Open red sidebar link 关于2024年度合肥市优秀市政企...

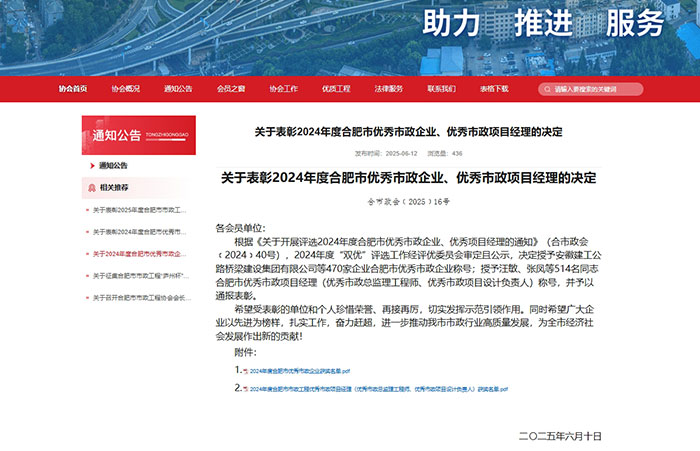(x=139, y=254)
